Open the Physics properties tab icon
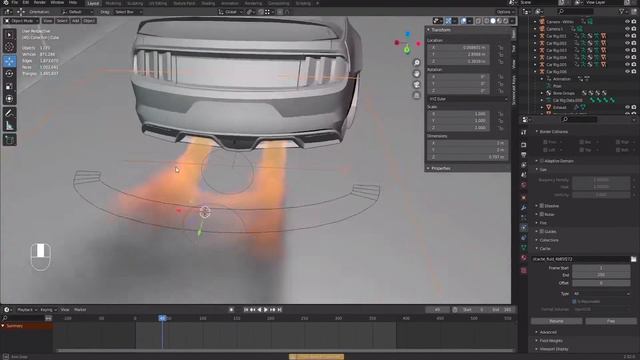 [524, 227]
